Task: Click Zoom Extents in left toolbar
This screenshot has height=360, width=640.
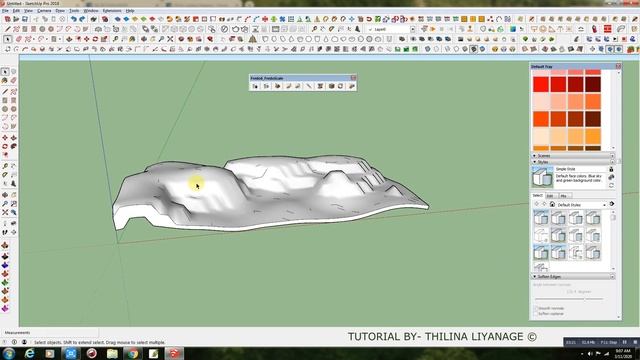Action: (5, 213)
